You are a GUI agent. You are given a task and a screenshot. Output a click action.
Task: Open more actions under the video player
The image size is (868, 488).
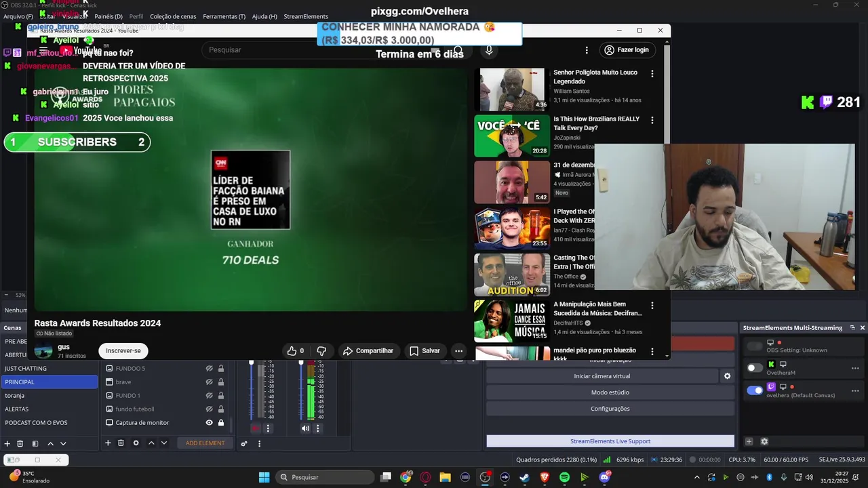point(459,351)
